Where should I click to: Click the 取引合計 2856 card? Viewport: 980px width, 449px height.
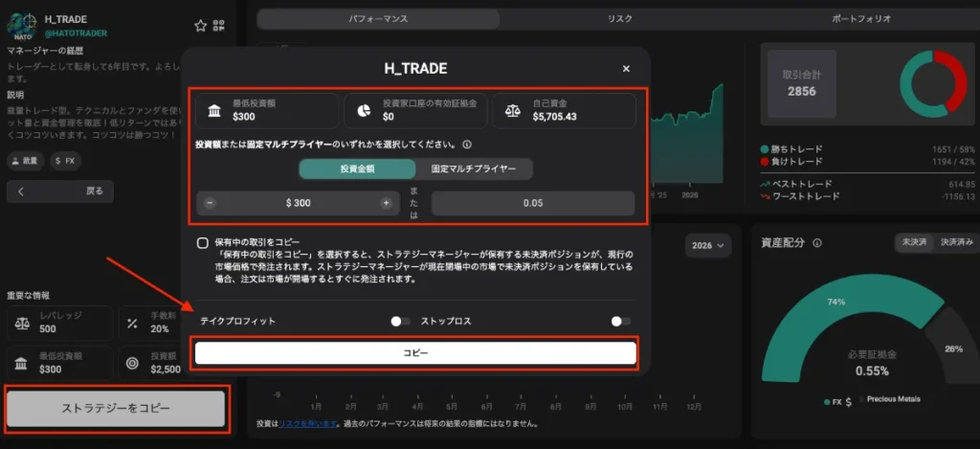tap(802, 84)
